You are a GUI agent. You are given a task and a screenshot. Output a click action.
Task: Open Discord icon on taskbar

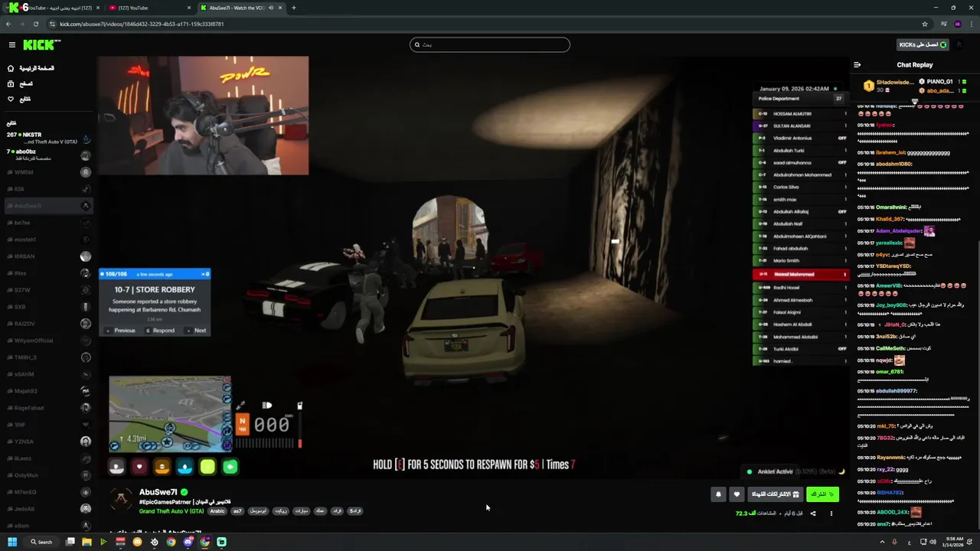[188, 542]
